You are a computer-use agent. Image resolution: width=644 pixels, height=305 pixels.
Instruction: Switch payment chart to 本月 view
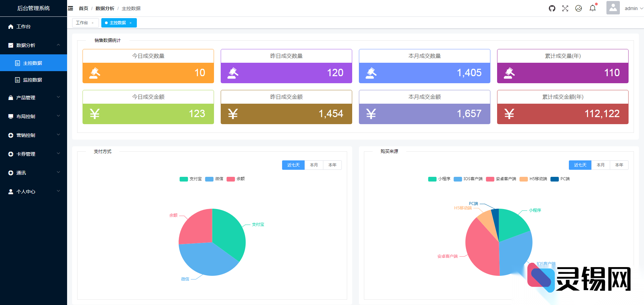314,165
